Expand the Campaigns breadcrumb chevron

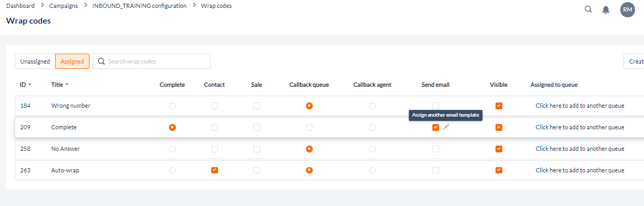[x=85, y=6]
